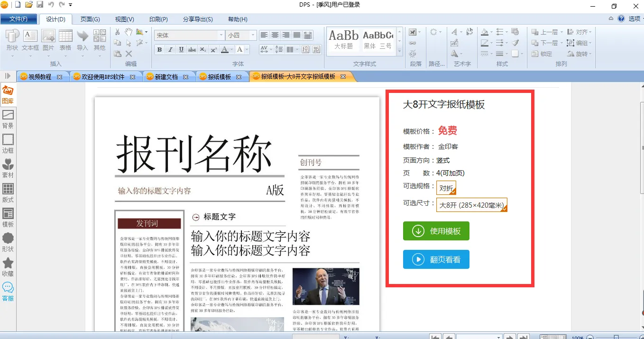Click the green 使用模板 button
This screenshot has height=339, width=644.
(x=436, y=231)
